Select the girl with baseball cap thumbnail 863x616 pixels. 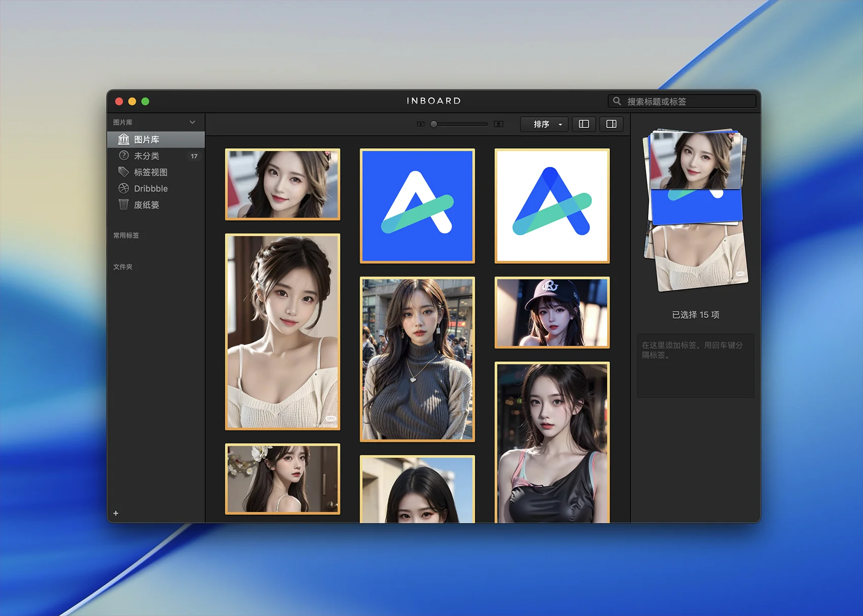[552, 313]
